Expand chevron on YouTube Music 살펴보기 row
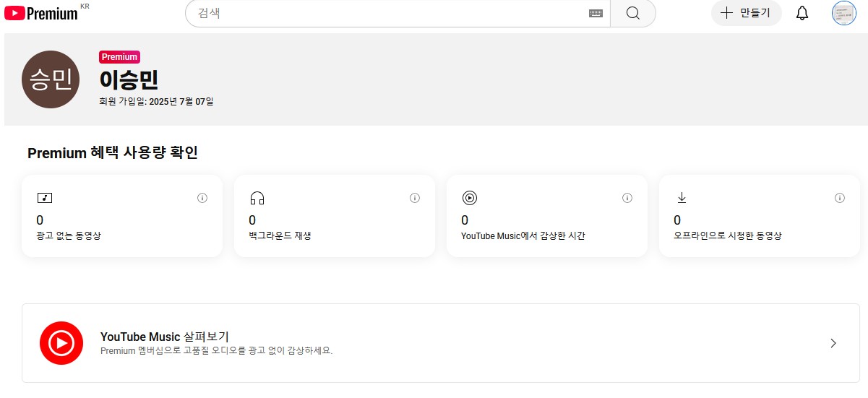Image resolution: width=868 pixels, height=398 pixels. (833, 343)
